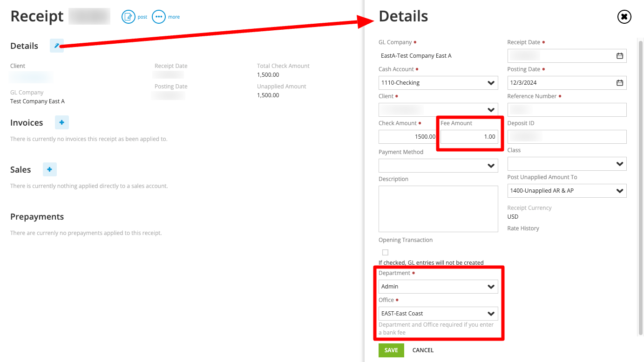Screen dimensions: 644x362
Task: Click the Details panel vertical scrollbar
Action: [x=641, y=186]
